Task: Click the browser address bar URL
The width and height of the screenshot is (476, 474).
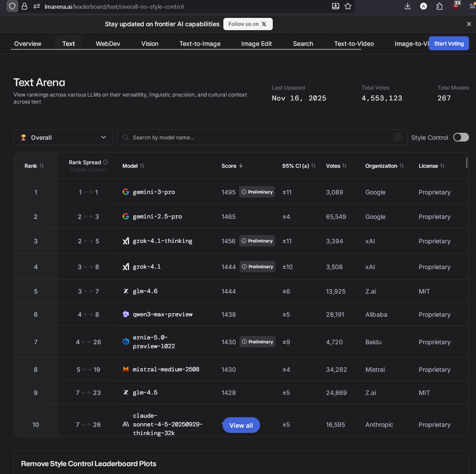Action: 114,7
